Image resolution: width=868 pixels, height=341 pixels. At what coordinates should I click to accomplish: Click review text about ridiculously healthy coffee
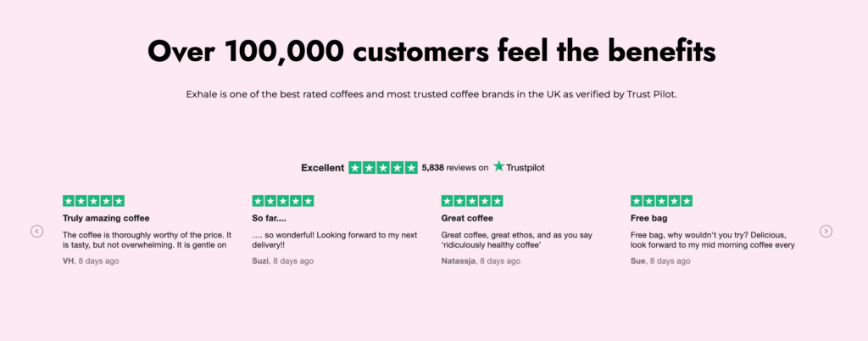click(x=519, y=240)
